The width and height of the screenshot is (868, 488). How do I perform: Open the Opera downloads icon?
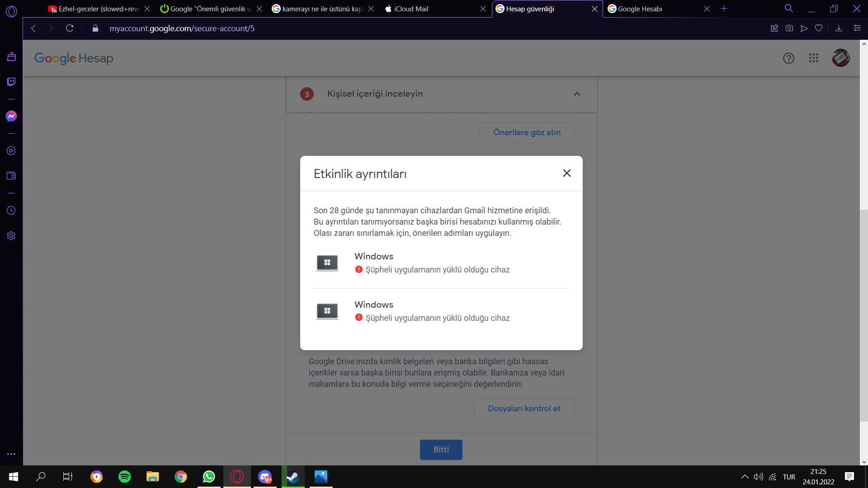click(839, 28)
